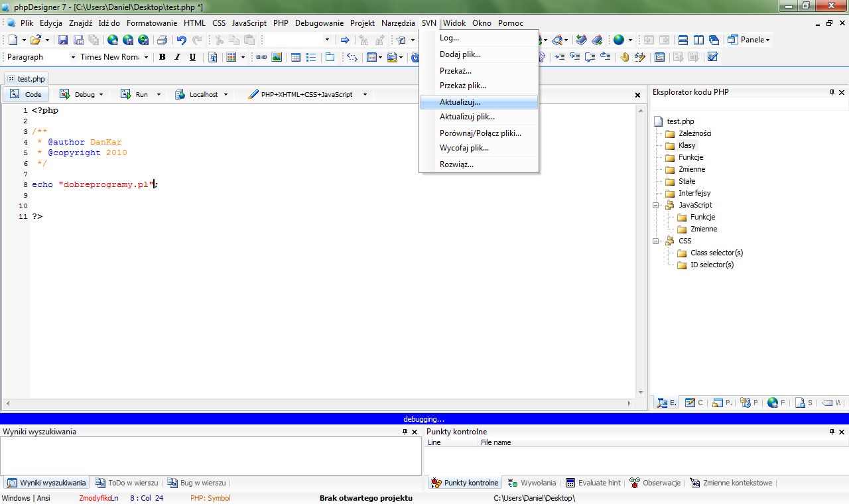Choose Aktualizuj... in the SVN menu

[x=478, y=102]
